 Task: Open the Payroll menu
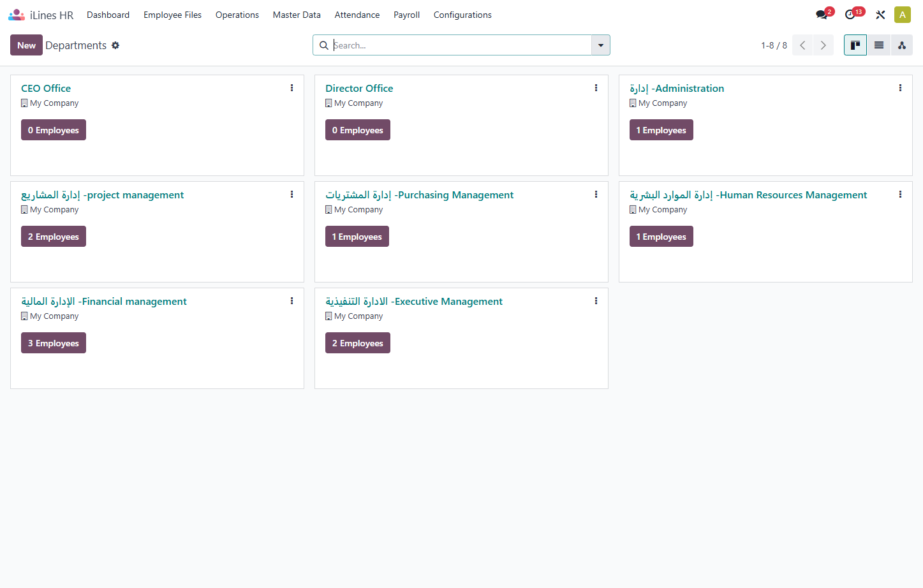pos(406,15)
